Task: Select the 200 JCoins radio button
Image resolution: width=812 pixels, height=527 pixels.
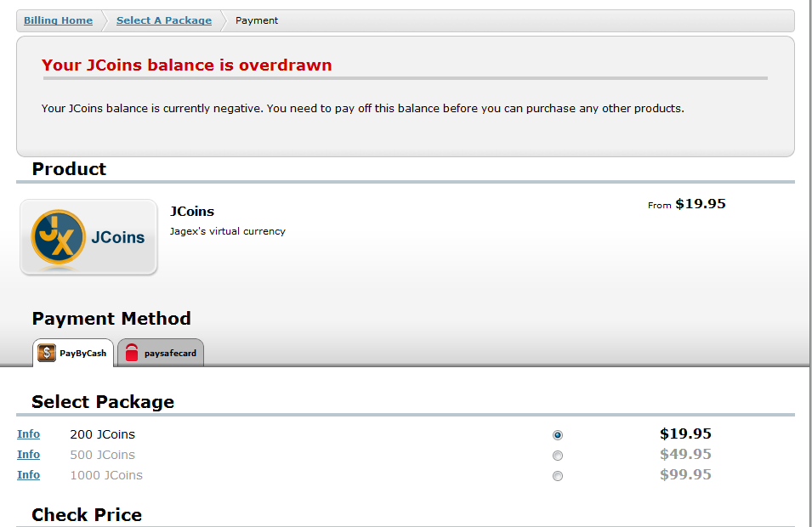Action: (557, 435)
